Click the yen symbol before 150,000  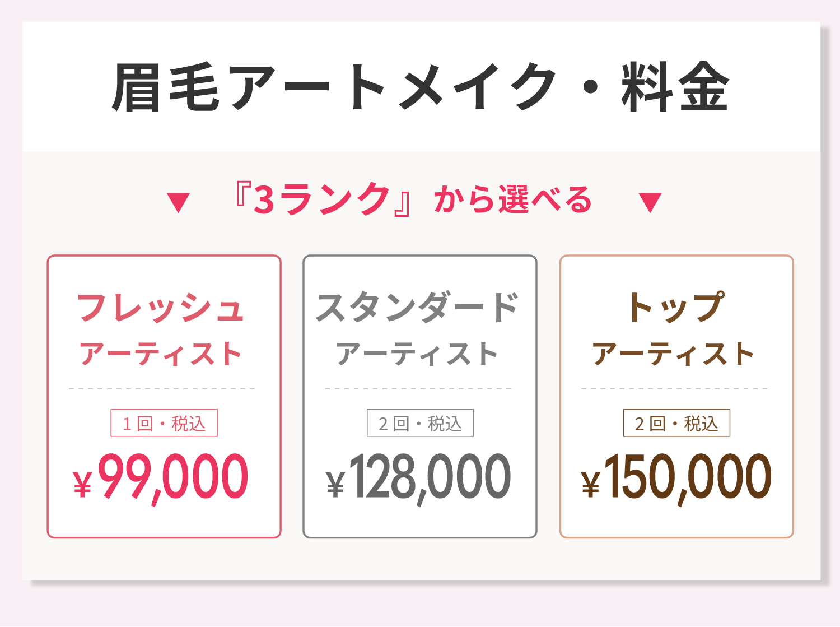590,484
